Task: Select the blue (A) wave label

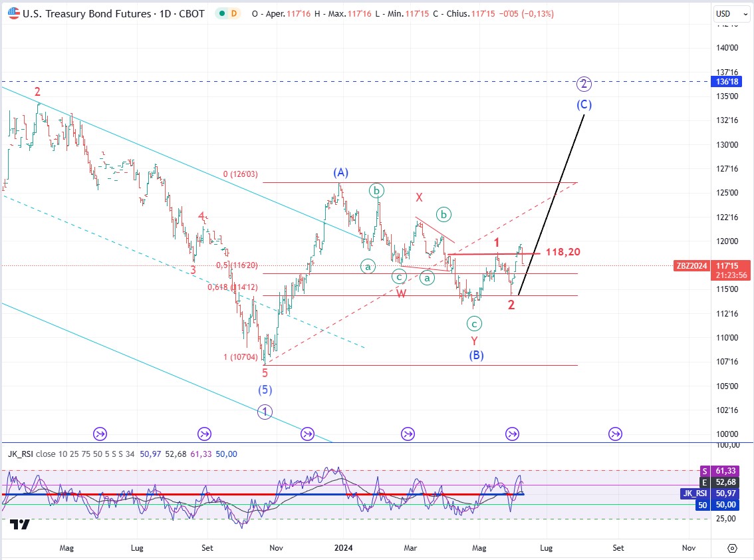Action: point(341,173)
